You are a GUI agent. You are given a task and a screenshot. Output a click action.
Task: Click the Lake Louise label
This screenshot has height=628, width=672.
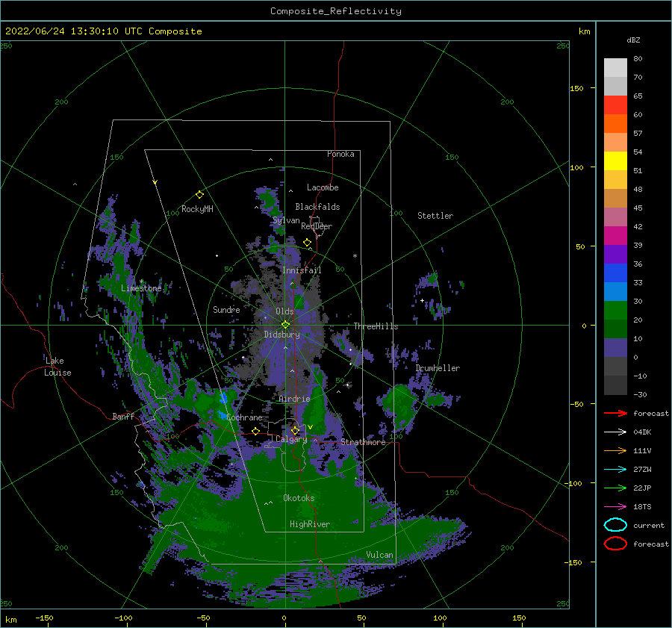57,367
